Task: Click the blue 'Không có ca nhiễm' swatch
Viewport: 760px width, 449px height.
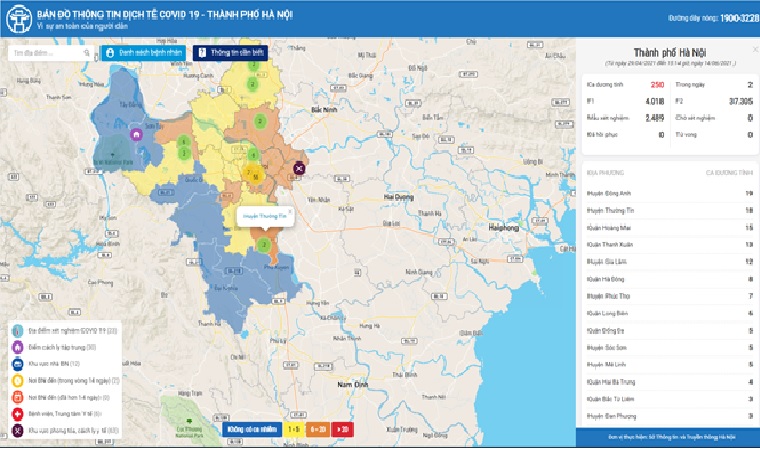Action: point(252,429)
